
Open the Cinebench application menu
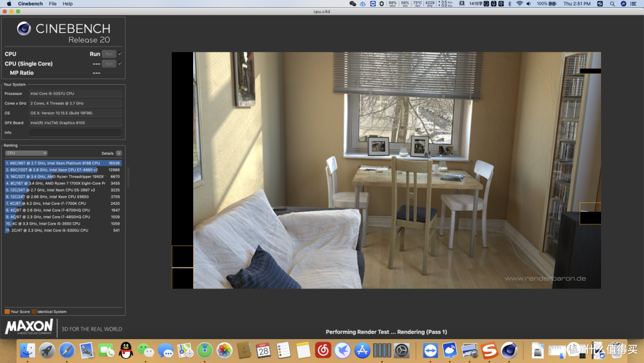30,4
